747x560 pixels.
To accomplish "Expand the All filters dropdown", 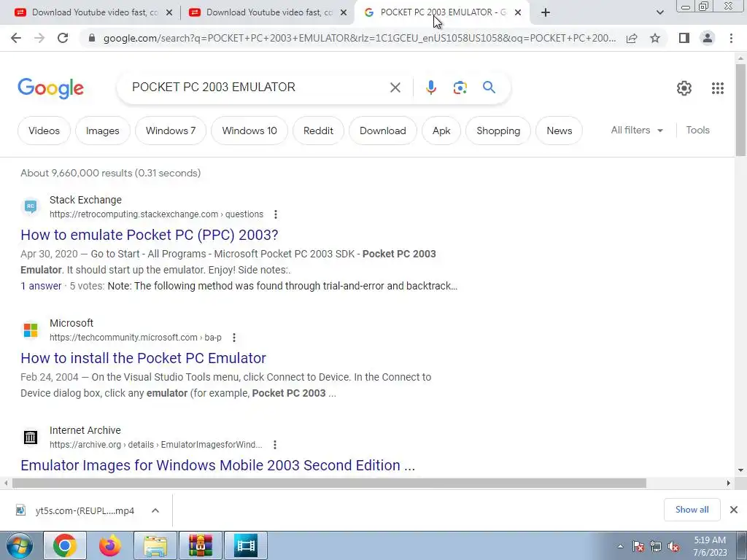I will pos(637,130).
